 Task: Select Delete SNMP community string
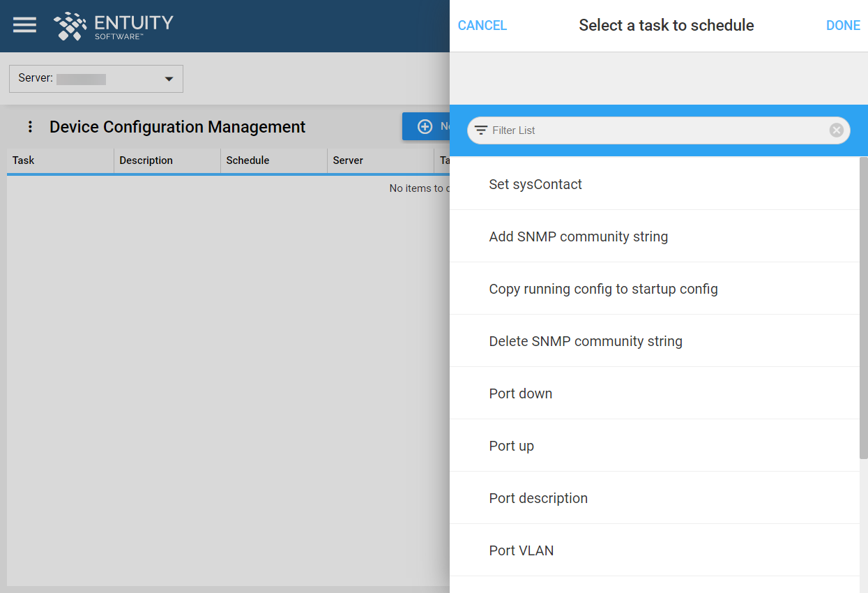pos(586,340)
